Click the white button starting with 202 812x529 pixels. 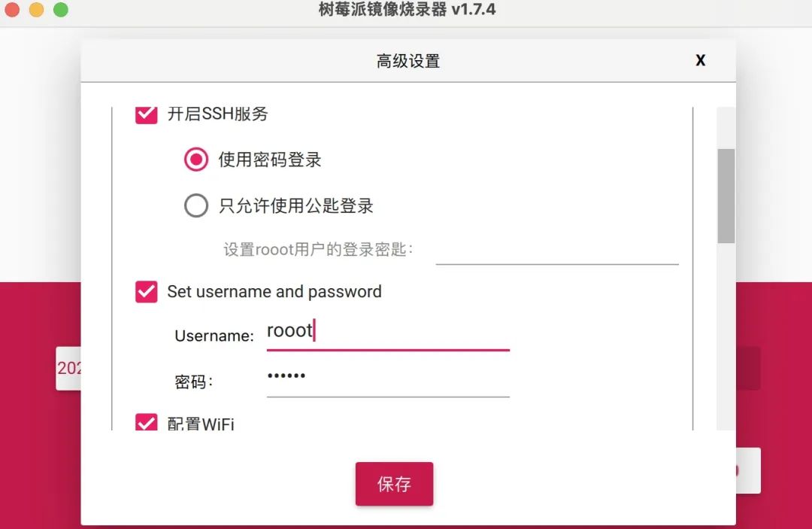68,368
